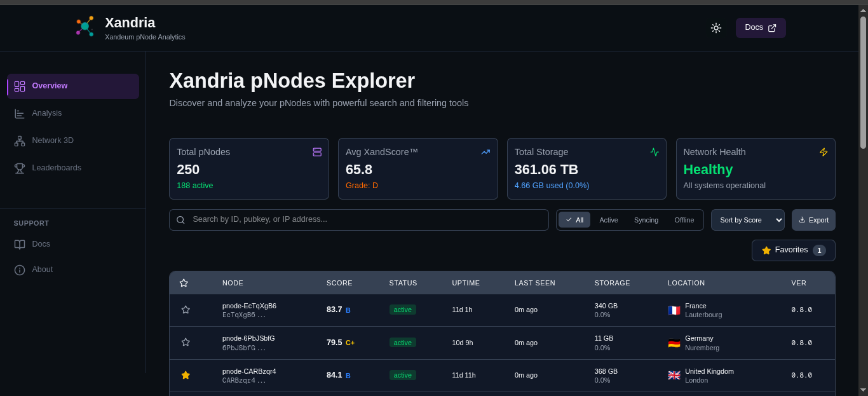
Task: Select the Syncing status filter
Action: [x=646, y=220]
